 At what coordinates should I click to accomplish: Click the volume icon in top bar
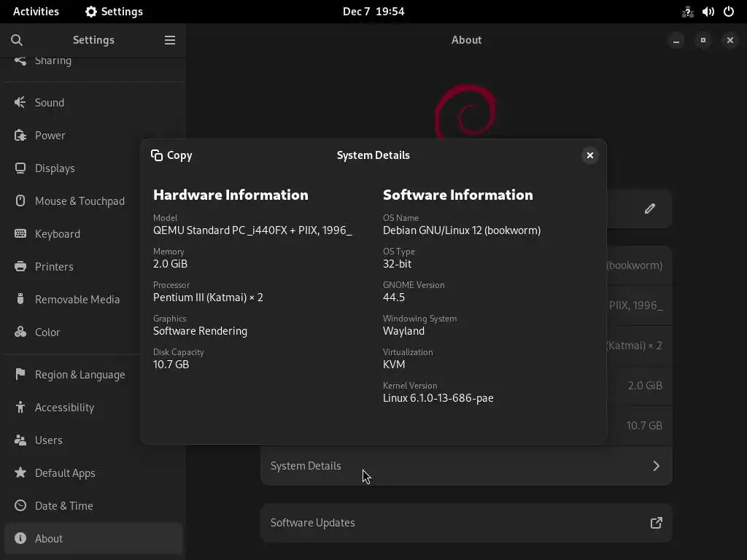tap(708, 12)
